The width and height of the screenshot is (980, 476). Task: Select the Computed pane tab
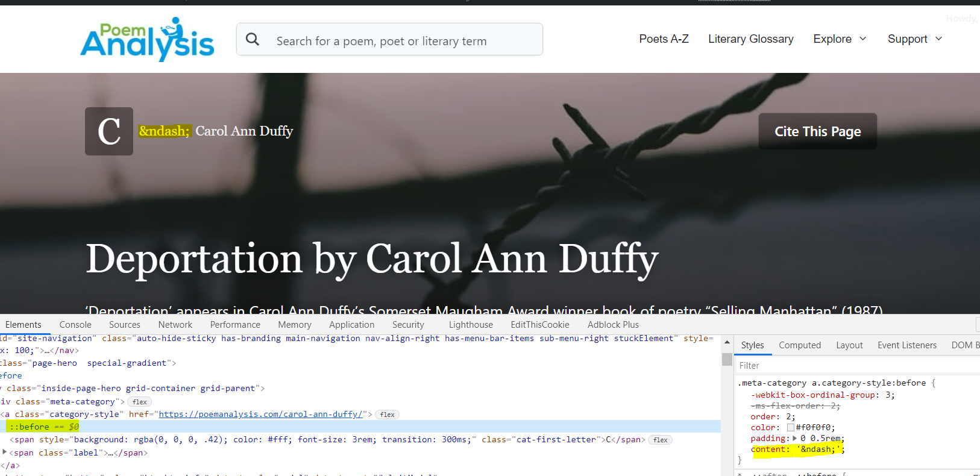(800, 345)
